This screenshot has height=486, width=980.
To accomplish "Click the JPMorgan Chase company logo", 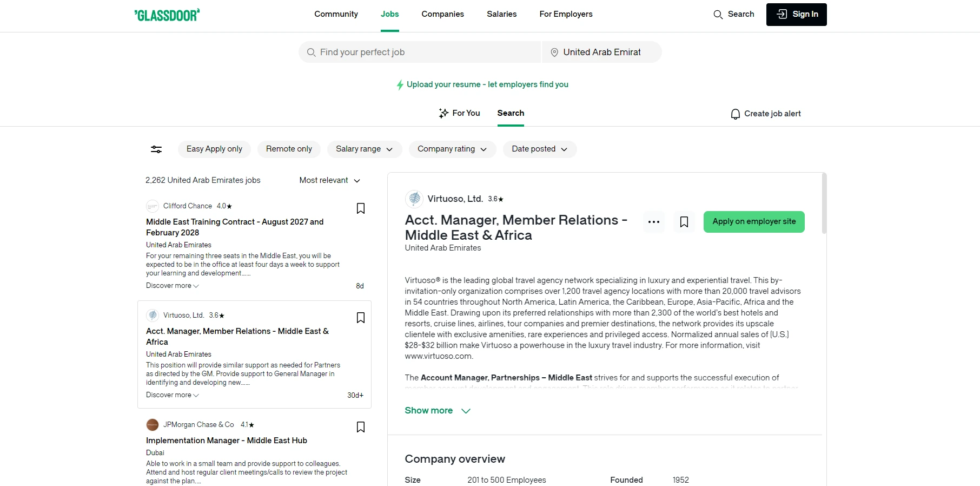I will pos(153,425).
